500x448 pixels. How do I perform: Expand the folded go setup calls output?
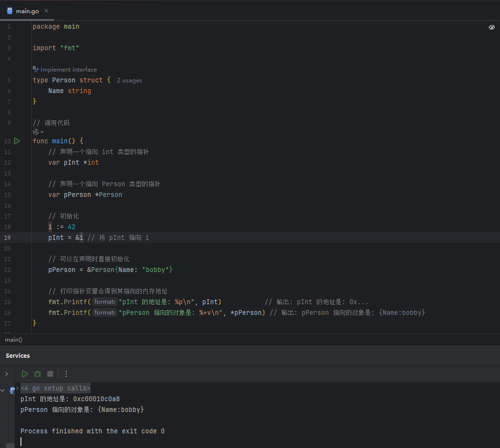click(x=18, y=388)
